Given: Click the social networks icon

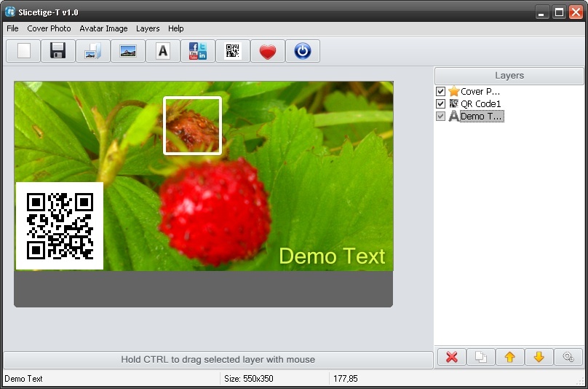Looking at the screenshot, I should [198, 51].
